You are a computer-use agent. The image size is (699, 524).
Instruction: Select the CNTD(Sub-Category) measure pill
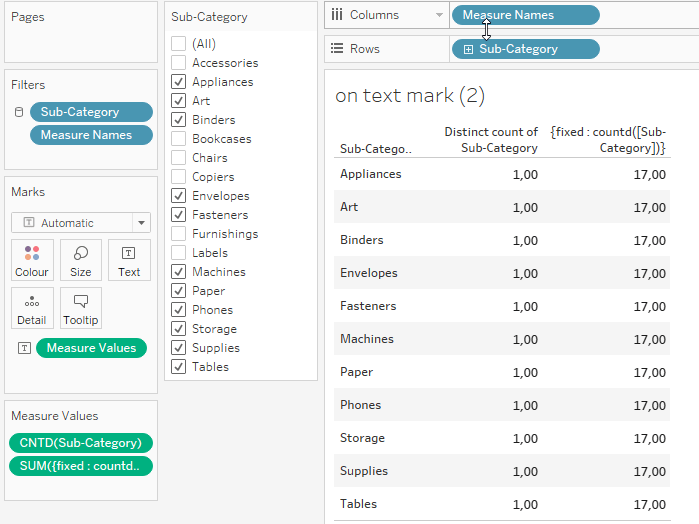point(81,443)
